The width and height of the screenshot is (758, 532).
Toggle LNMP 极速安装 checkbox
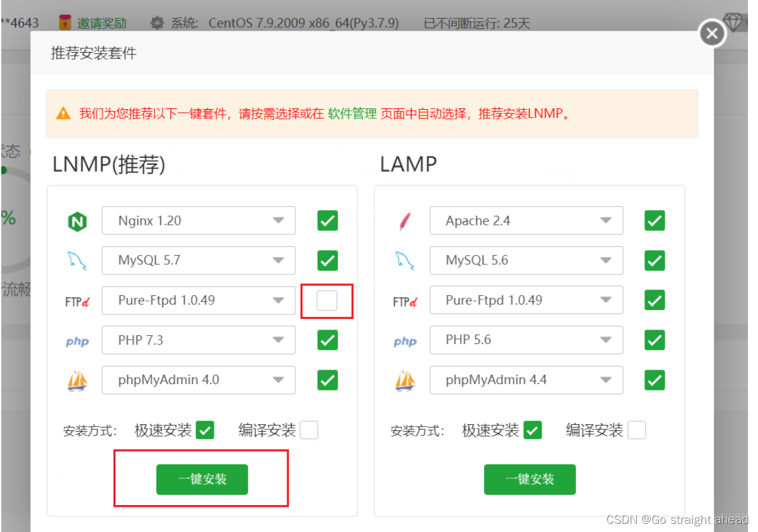point(205,430)
